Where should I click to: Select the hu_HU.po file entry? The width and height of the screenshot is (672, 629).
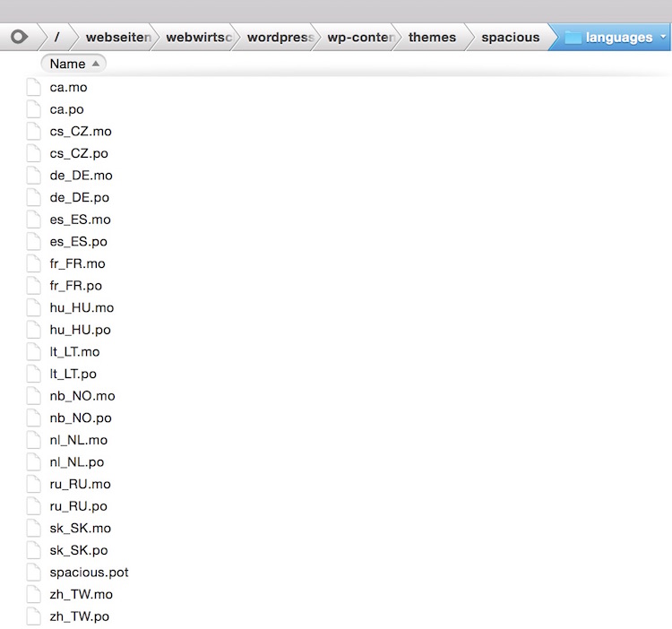click(81, 330)
